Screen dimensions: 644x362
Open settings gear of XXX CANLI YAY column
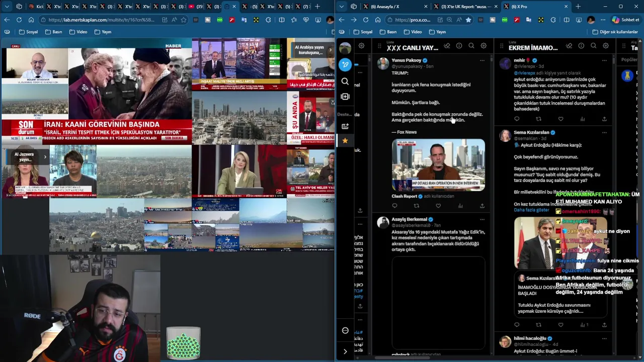tap(484, 46)
